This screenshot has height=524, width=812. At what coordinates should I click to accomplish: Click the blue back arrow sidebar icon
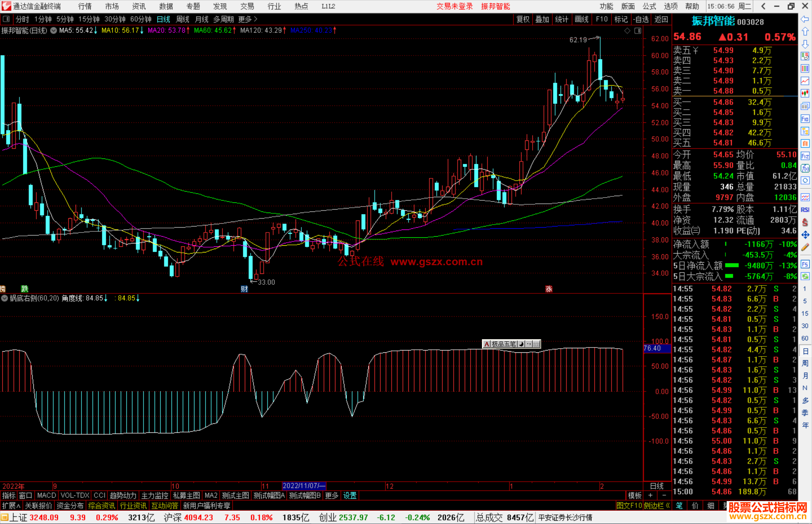point(805,19)
